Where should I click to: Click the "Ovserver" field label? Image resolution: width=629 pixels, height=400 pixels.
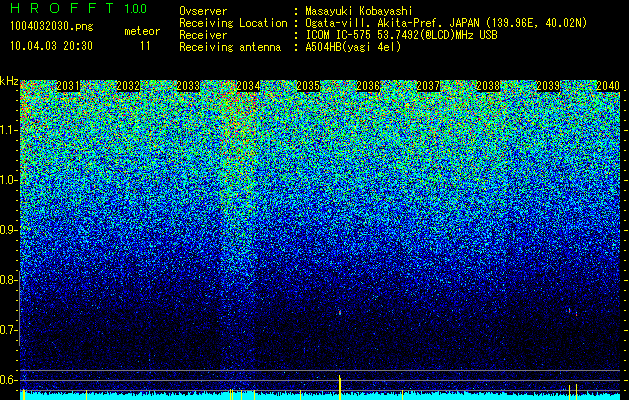point(203,11)
